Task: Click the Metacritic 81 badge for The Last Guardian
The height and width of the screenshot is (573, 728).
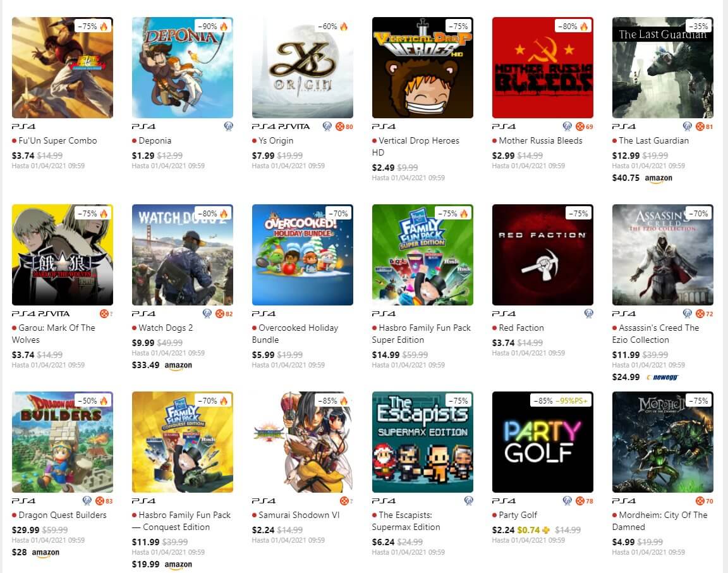Action: point(705,126)
